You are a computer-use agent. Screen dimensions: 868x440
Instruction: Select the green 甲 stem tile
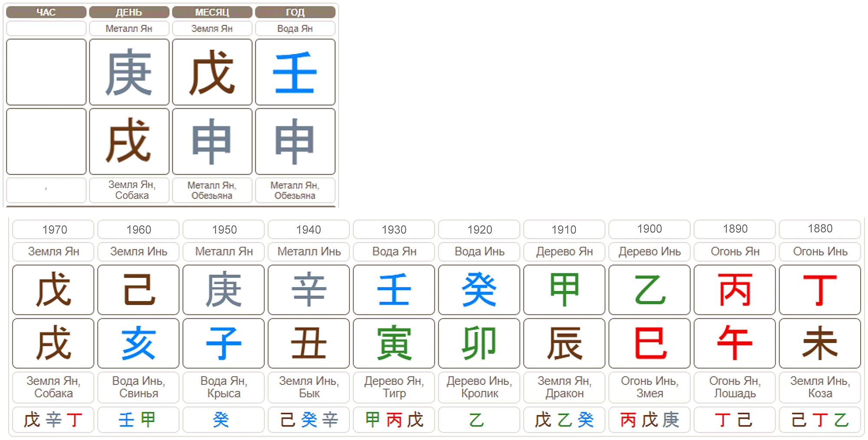pyautogui.click(x=564, y=290)
